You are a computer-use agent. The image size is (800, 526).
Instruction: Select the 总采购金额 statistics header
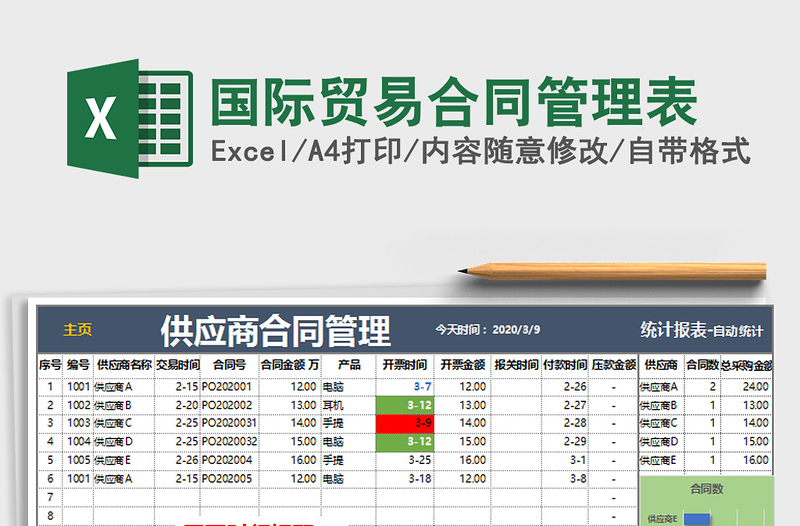point(746,365)
